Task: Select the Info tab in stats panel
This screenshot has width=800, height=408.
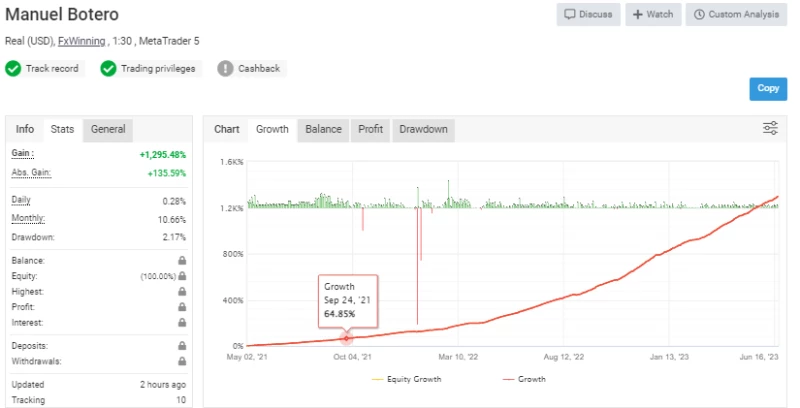Action: click(x=25, y=129)
